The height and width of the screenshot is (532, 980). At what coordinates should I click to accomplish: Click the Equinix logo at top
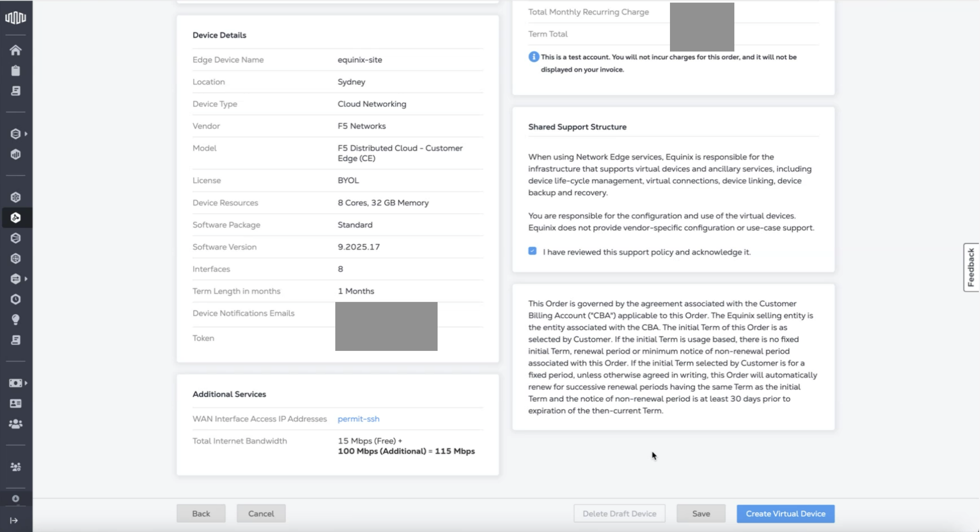[15, 17]
